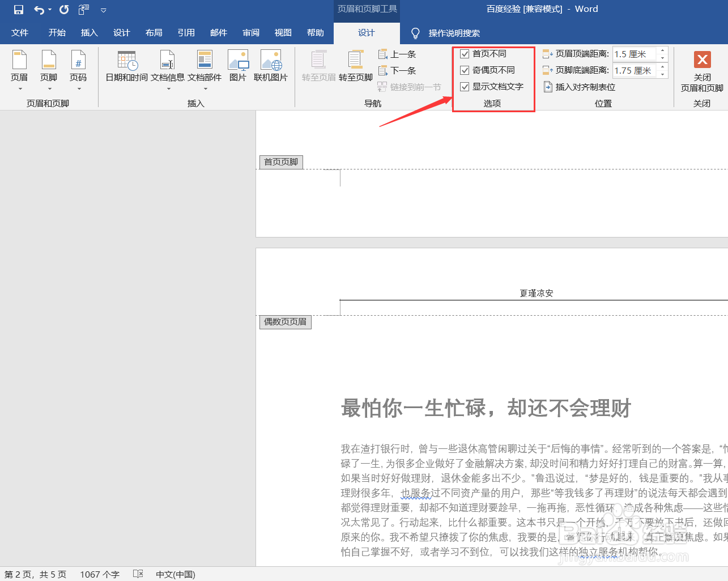The height and width of the screenshot is (581, 728).
Task: Switch to the 插入 (Insert) ribbon tab
Action: click(x=89, y=32)
